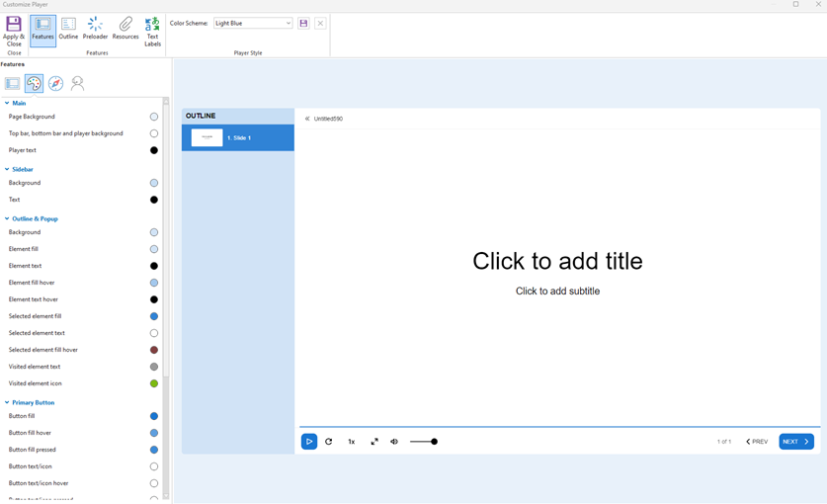827x504 pixels.
Task: Switch to the layout features tab icon
Action: pyautogui.click(x=12, y=83)
